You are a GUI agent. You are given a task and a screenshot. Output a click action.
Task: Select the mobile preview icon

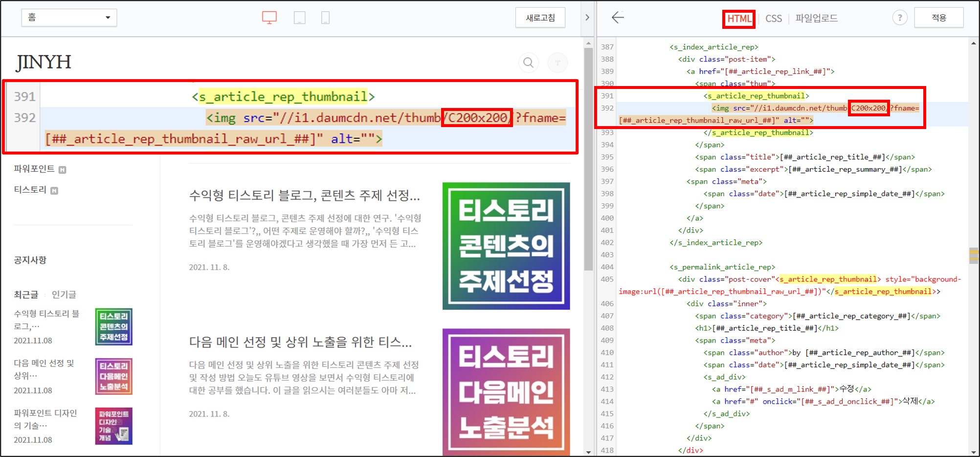coord(325,18)
